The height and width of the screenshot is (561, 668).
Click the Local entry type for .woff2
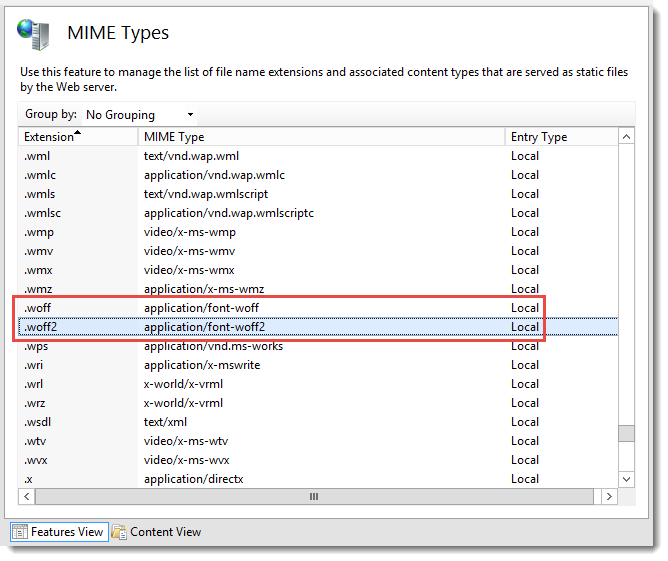click(x=525, y=327)
